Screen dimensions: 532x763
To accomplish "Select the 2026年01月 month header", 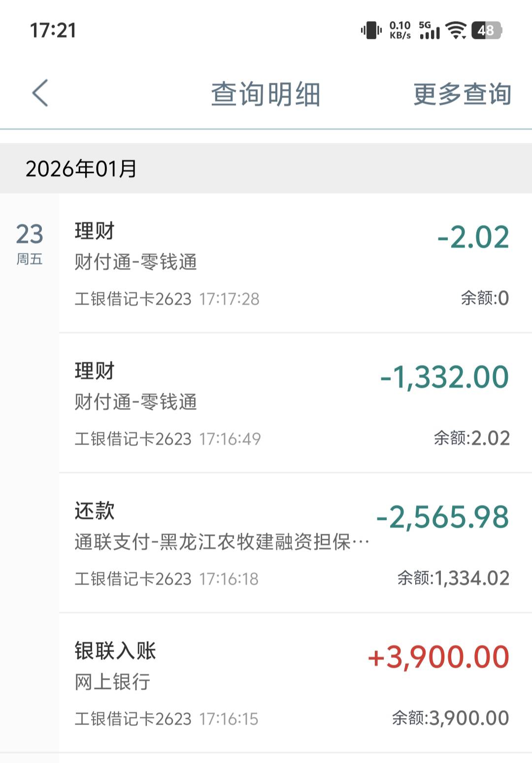I will (81, 169).
